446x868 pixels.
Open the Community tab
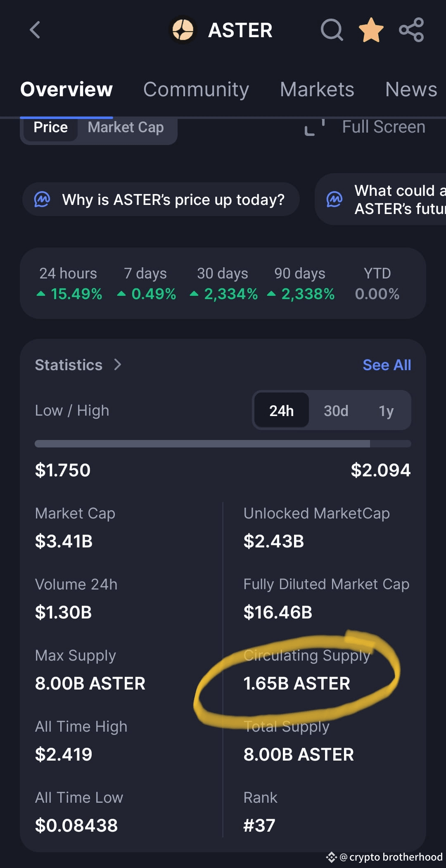click(x=196, y=89)
